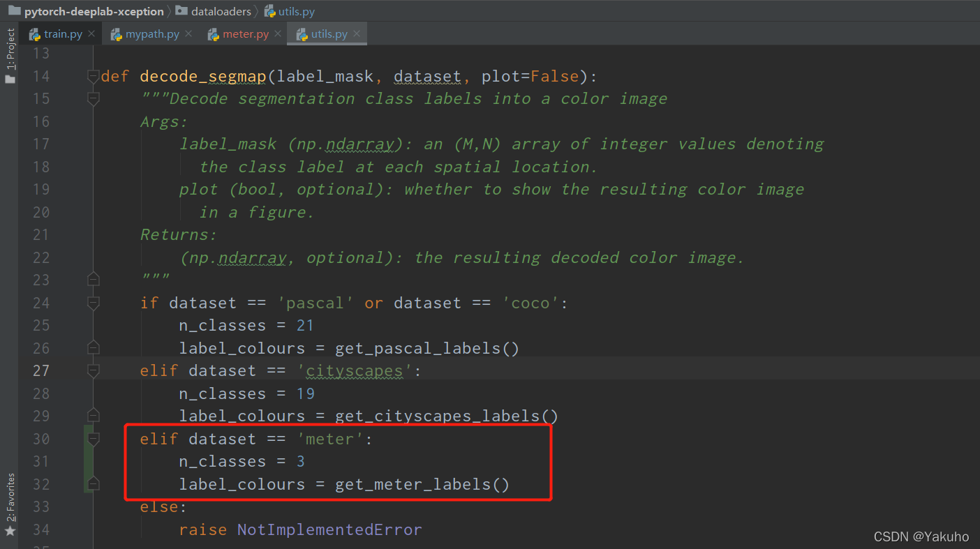Click the Project folder icon in left strip
This screenshot has height=549, width=980.
[x=10, y=79]
